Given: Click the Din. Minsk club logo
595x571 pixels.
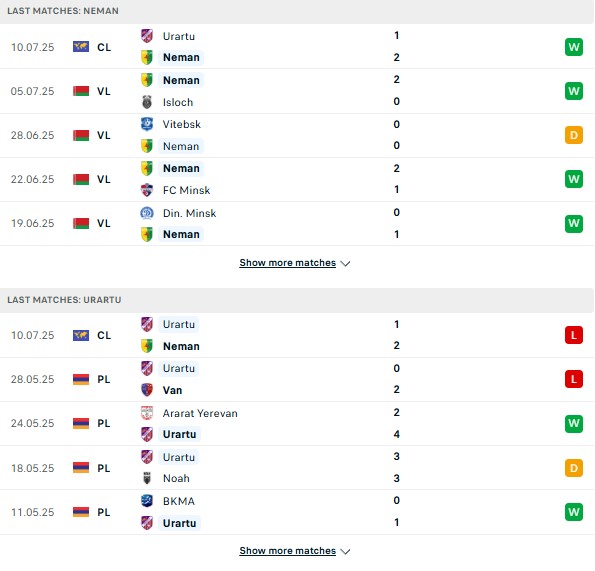Looking at the screenshot, I should (x=147, y=213).
